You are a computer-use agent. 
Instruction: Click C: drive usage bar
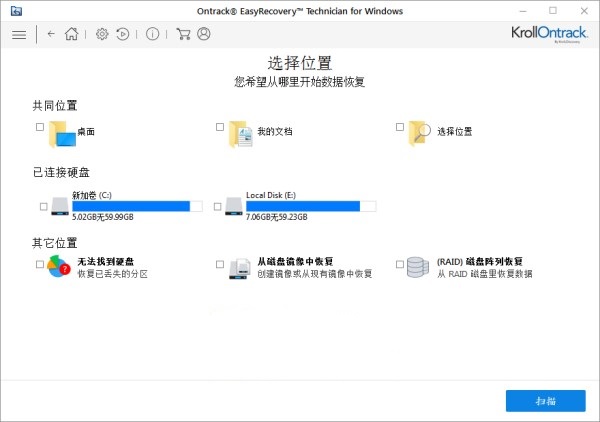pyautogui.click(x=137, y=206)
